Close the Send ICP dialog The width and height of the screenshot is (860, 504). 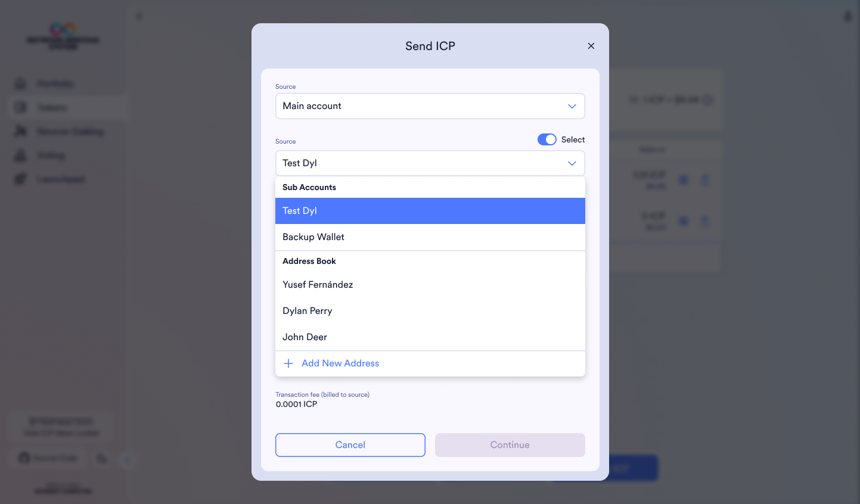point(591,46)
